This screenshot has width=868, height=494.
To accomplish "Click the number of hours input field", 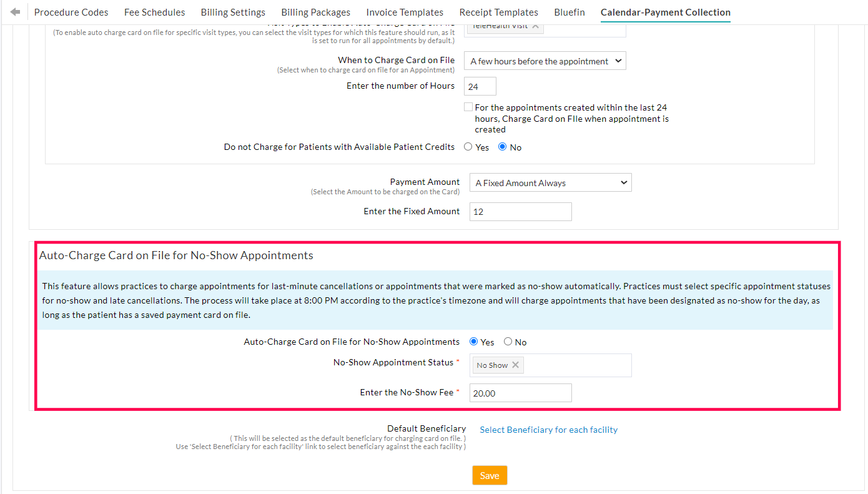I will (x=480, y=86).
